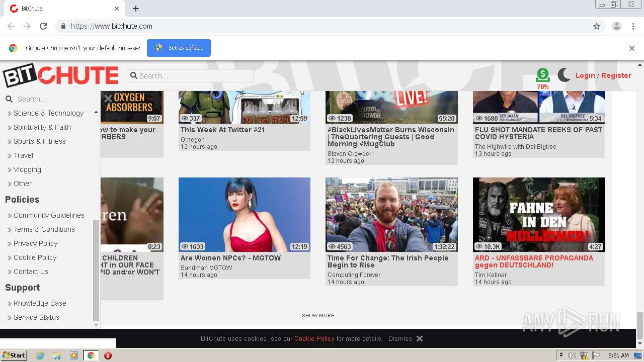
Task: Click Sandman MGTOW channel name
Action: [x=206, y=268]
